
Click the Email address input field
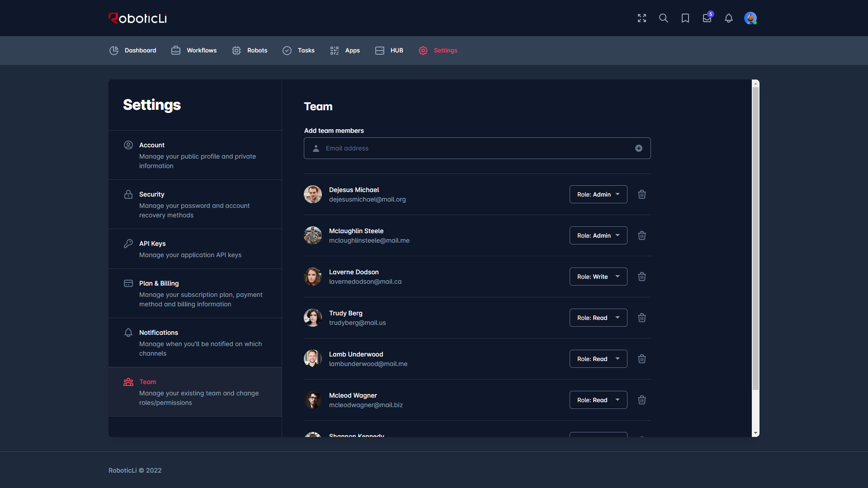[477, 148]
